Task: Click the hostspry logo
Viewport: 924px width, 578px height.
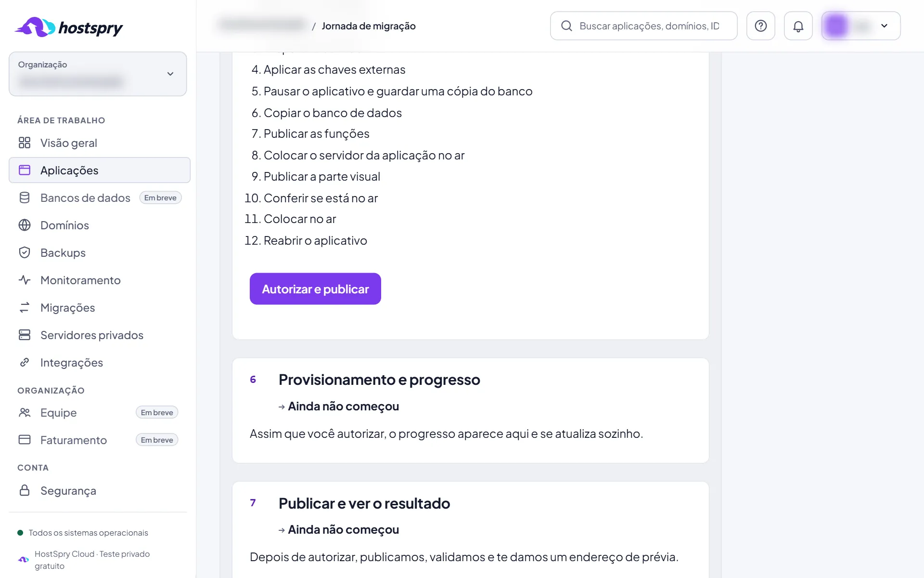Action: [x=69, y=27]
